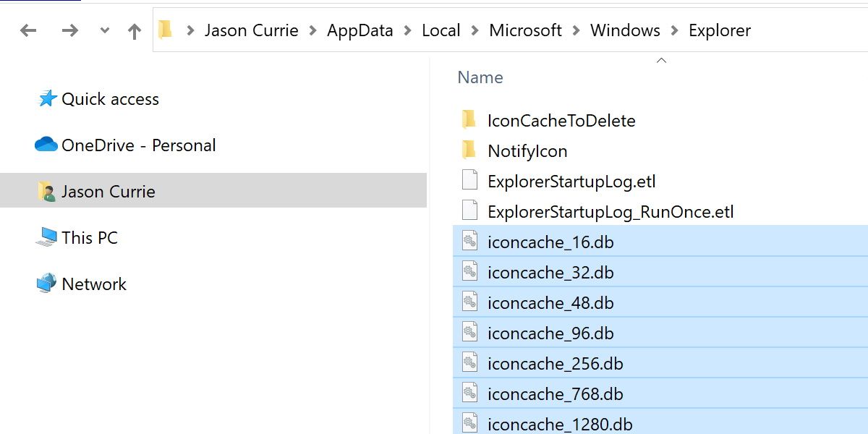Navigate to Local via the breadcrumb
Image resolution: width=868 pixels, height=434 pixels.
point(441,30)
